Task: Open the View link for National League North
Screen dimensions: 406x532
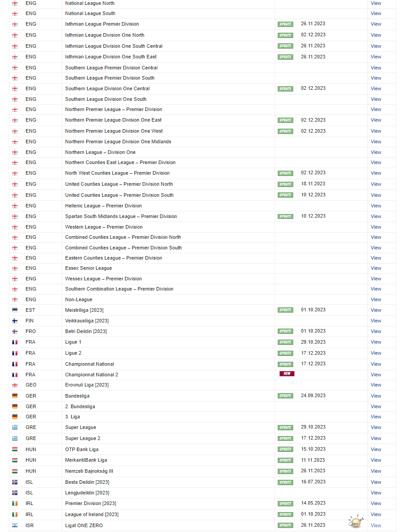Action: 376,3
